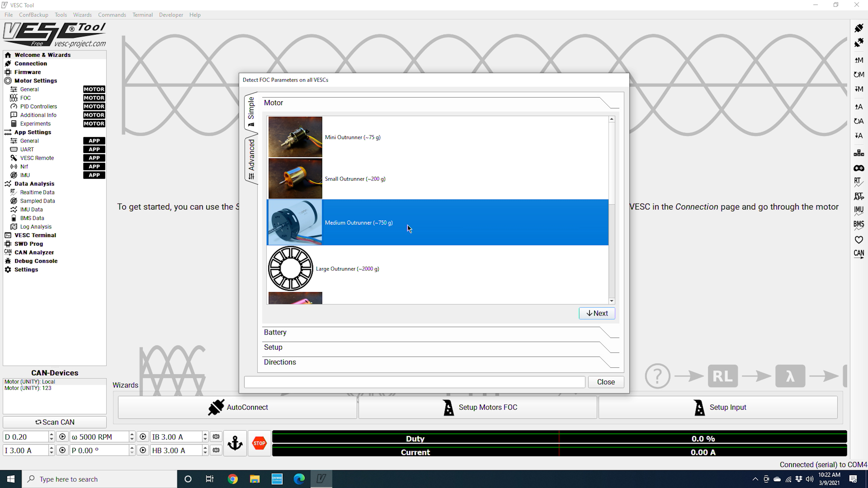Toggle RT realtime data streaming icon
This screenshot has width=868, height=488.
(859, 182)
